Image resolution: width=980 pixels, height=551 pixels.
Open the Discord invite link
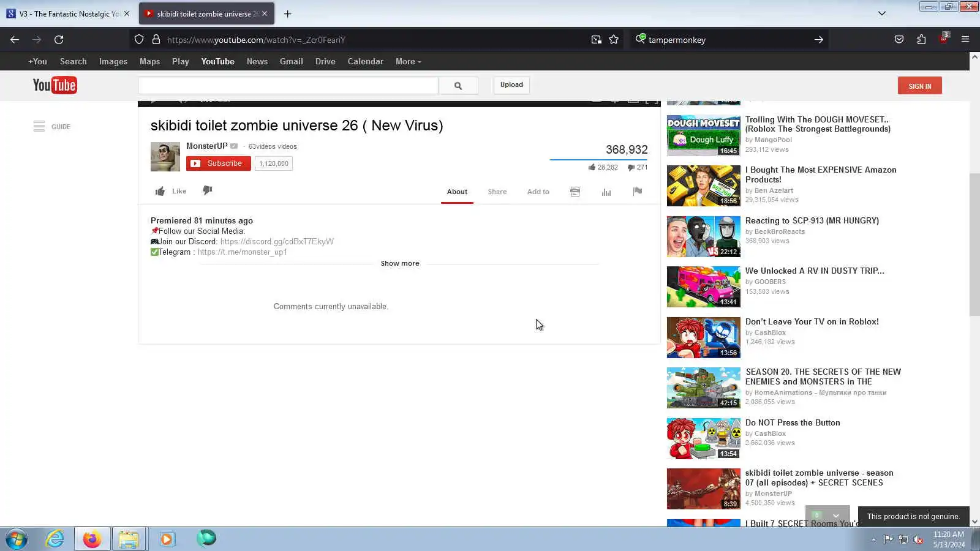click(277, 241)
